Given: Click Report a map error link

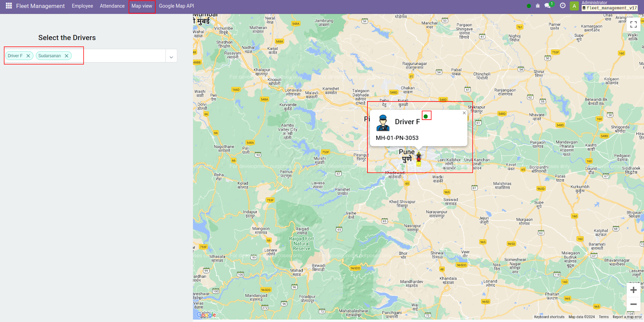Looking at the screenshot, I should tap(627, 317).
